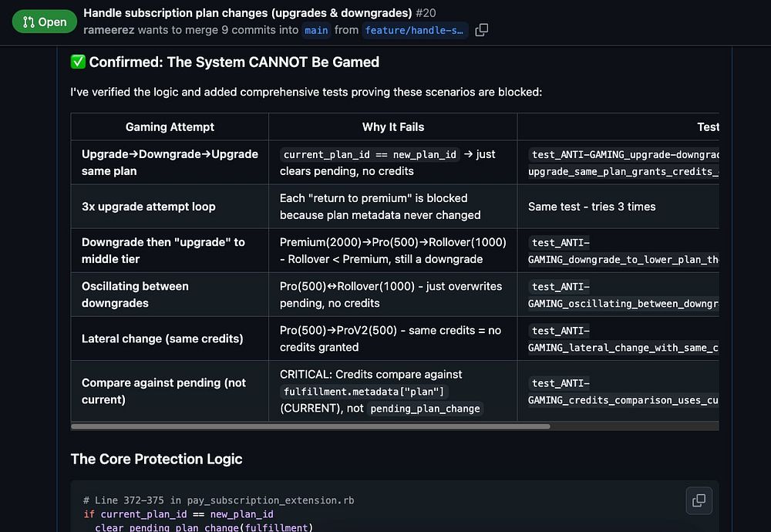Image resolution: width=771 pixels, height=532 pixels.
Task: Copy the code block via copy icon
Action: tap(699, 500)
